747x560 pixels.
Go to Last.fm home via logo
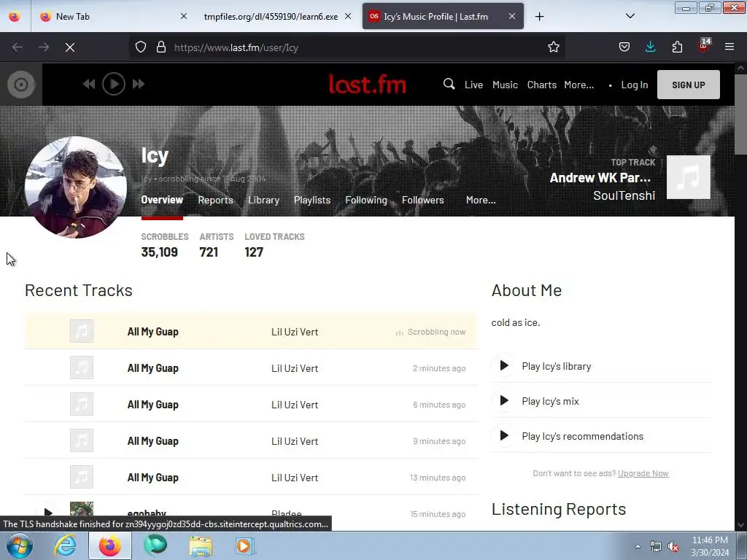[x=368, y=85]
